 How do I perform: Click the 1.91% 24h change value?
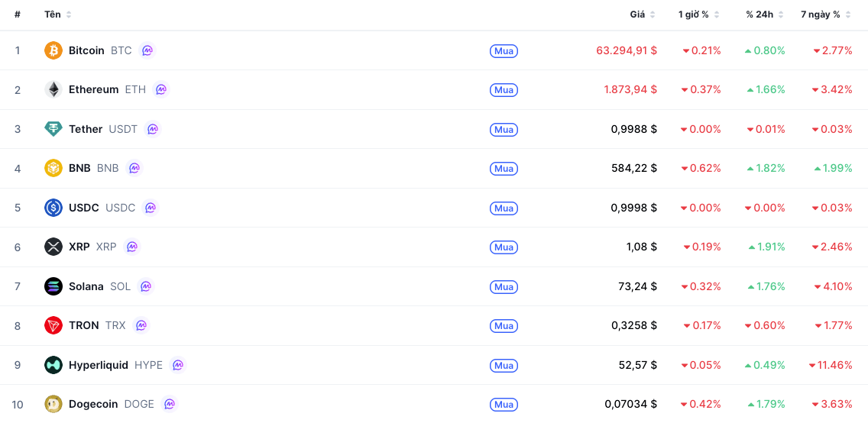tap(766, 247)
